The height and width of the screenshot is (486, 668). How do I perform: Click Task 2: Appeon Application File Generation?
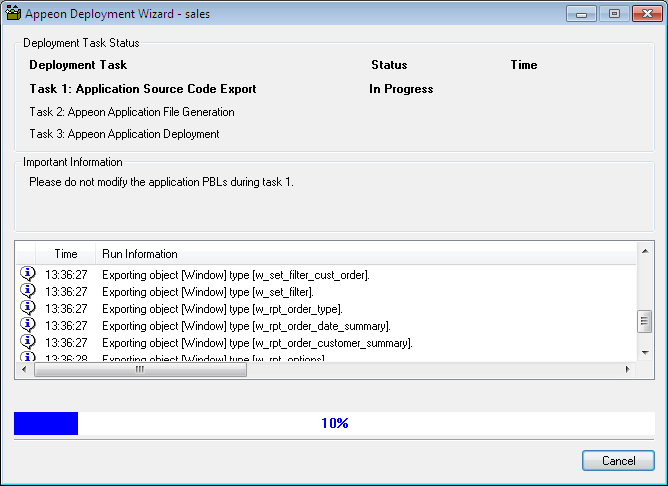tap(132, 112)
